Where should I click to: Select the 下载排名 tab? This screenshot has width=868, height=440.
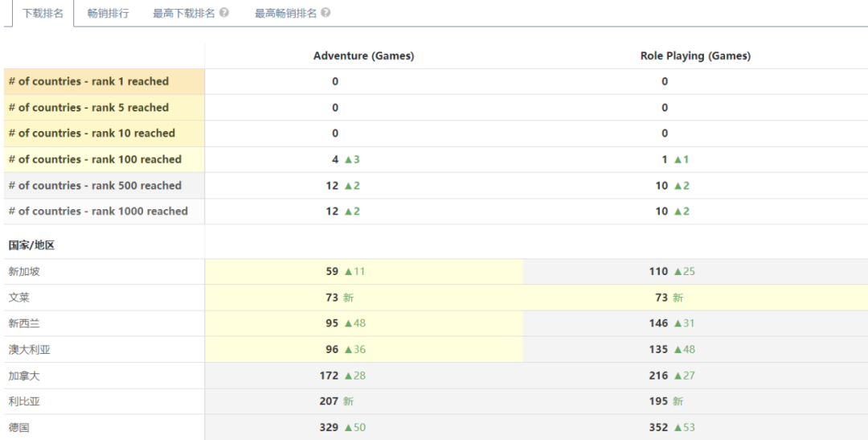pos(43,14)
